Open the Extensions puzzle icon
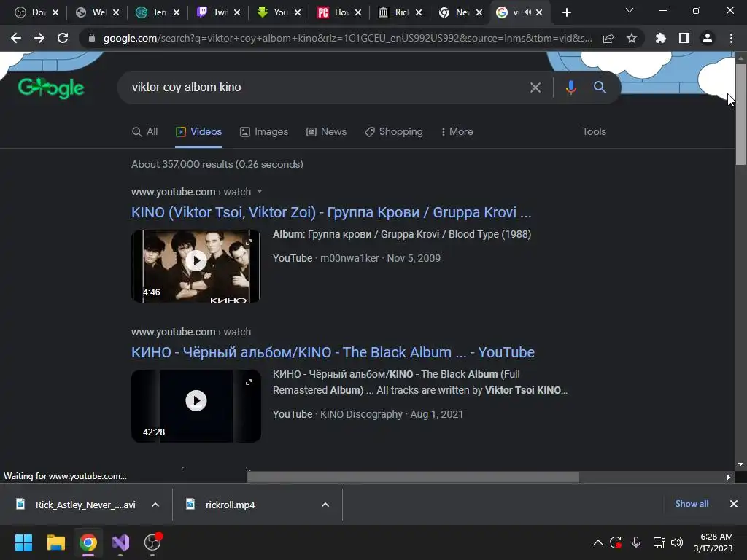747x560 pixels. (660, 38)
